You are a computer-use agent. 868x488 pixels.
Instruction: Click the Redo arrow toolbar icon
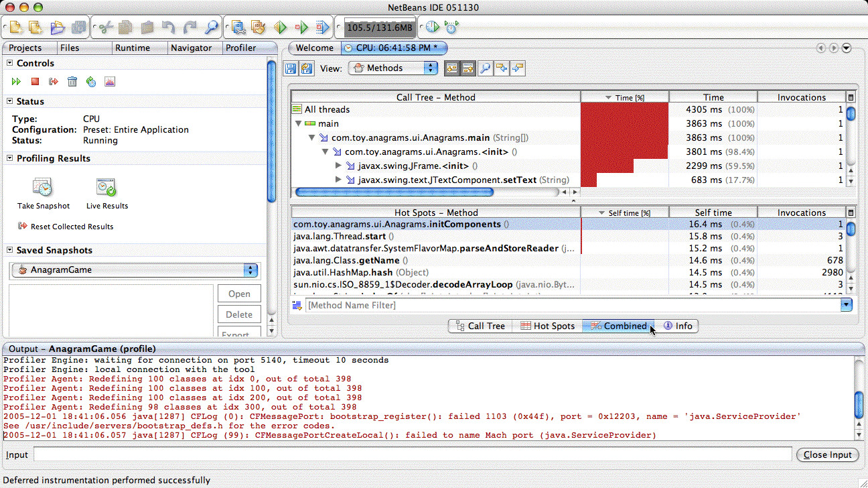(190, 27)
